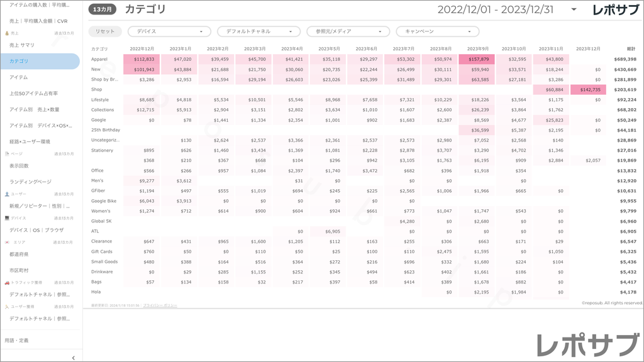
Task: Open the プライバシー ポリシー link
Action: [160, 305]
